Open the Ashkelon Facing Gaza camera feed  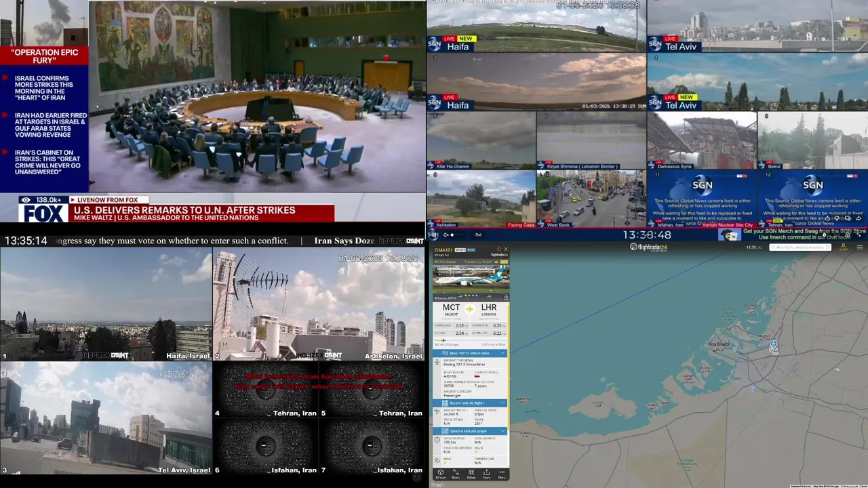click(481, 199)
